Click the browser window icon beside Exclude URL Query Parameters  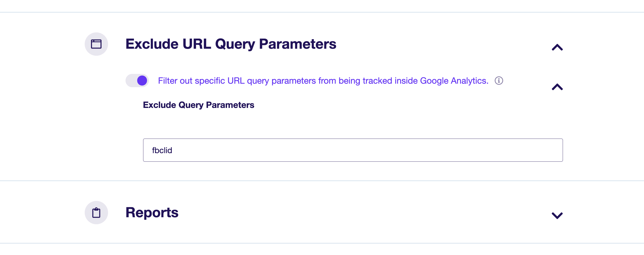coord(96,44)
